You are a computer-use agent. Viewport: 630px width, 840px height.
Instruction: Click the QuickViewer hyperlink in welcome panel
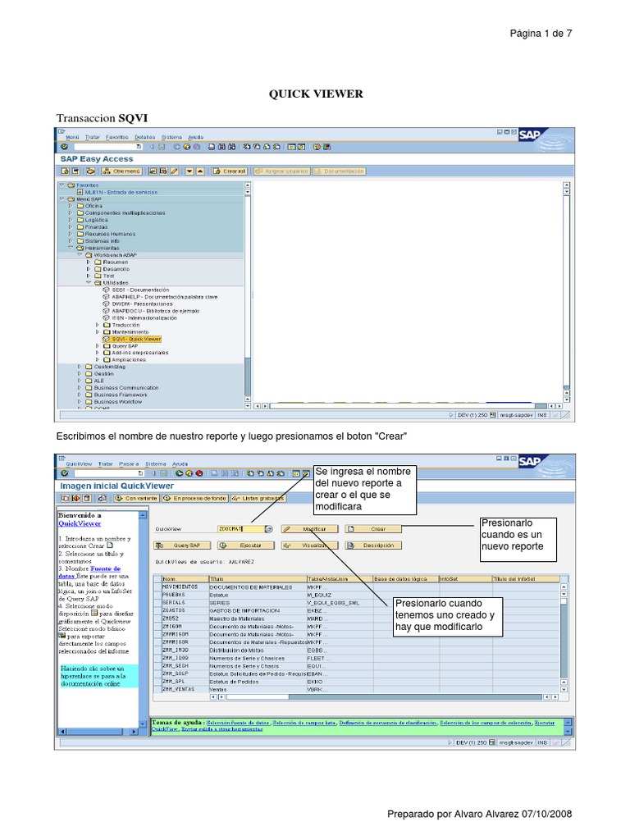(80, 523)
